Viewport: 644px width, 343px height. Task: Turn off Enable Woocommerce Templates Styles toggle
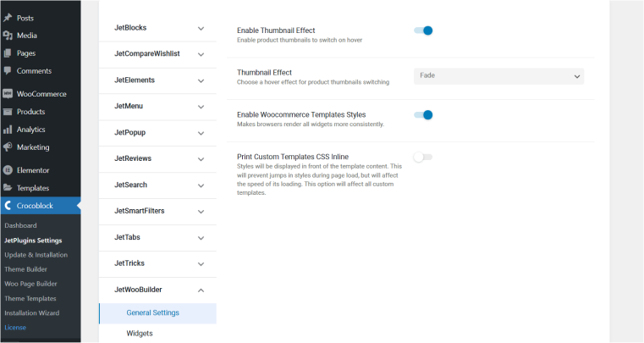423,114
